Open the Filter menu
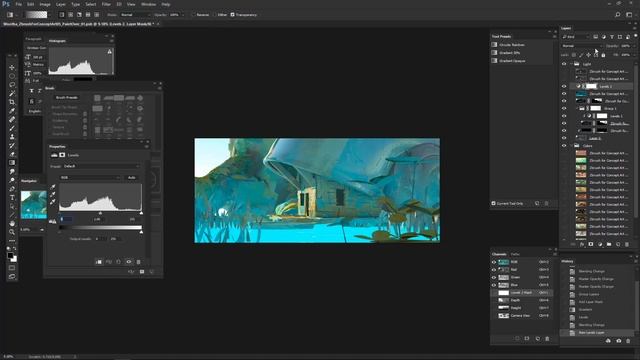The image size is (640, 360). [x=106, y=4]
